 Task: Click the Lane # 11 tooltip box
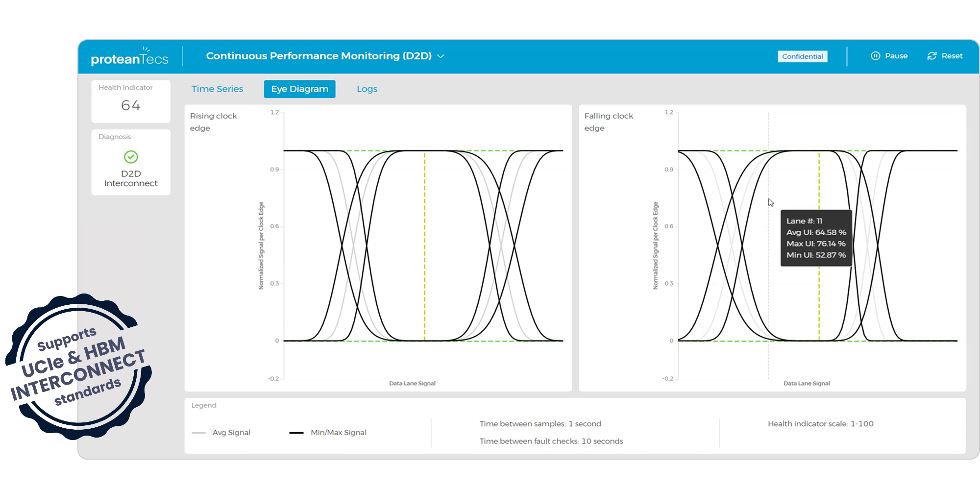pos(816,238)
